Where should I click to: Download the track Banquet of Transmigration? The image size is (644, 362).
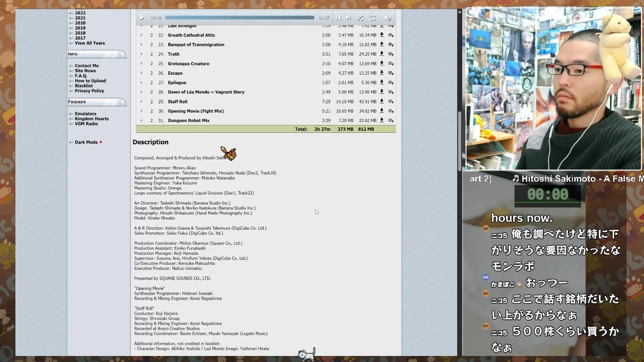tap(382, 44)
